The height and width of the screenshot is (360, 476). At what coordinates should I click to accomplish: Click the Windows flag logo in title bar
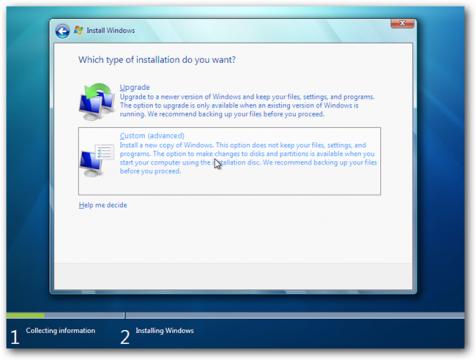[79, 30]
